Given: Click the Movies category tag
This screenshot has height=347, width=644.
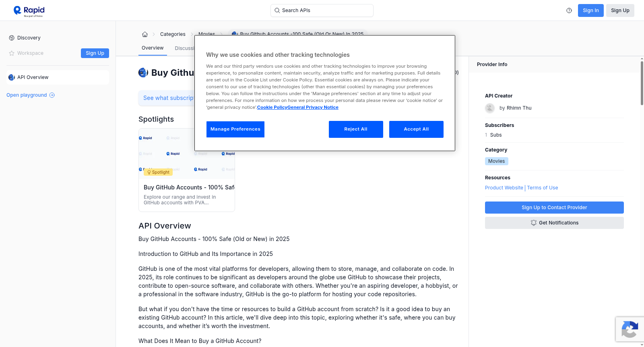Looking at the screenshot, I should [496, 161].
